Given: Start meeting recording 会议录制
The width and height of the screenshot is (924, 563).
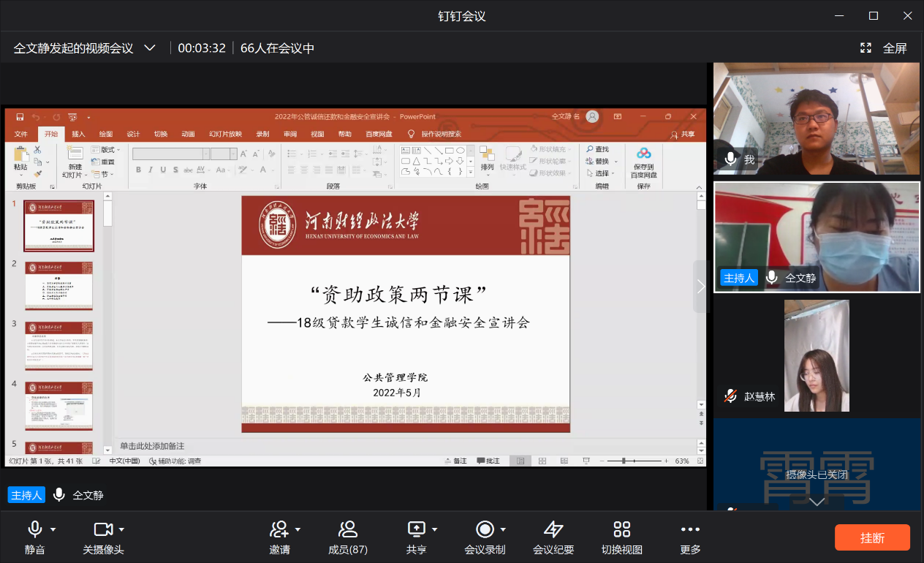Looking at the screenshot, I should (x=485, y=537).
